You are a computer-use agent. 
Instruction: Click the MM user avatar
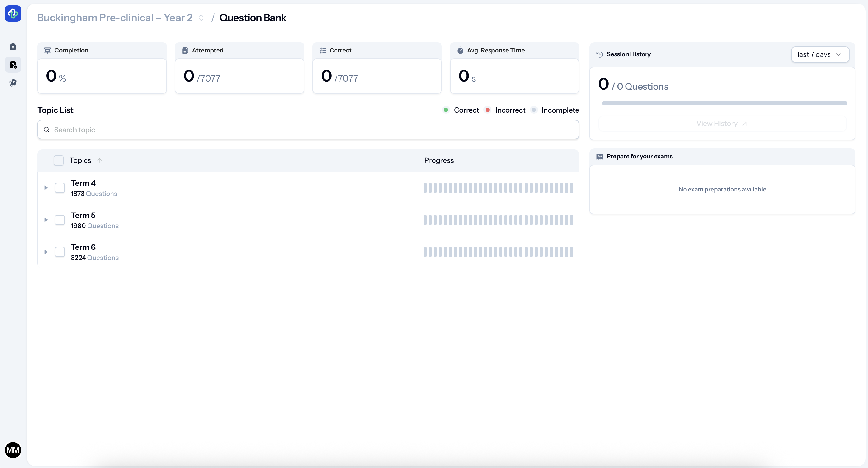tap(13, 450)
